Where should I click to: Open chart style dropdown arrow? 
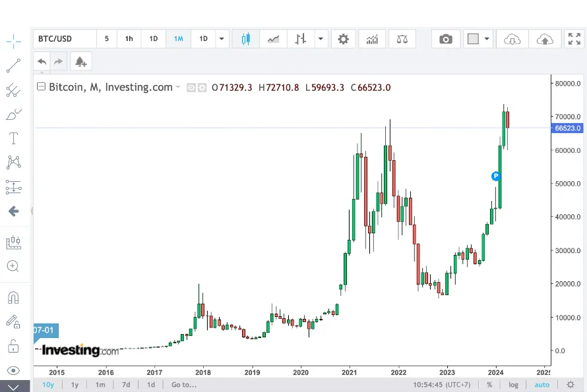coord(321,39)
